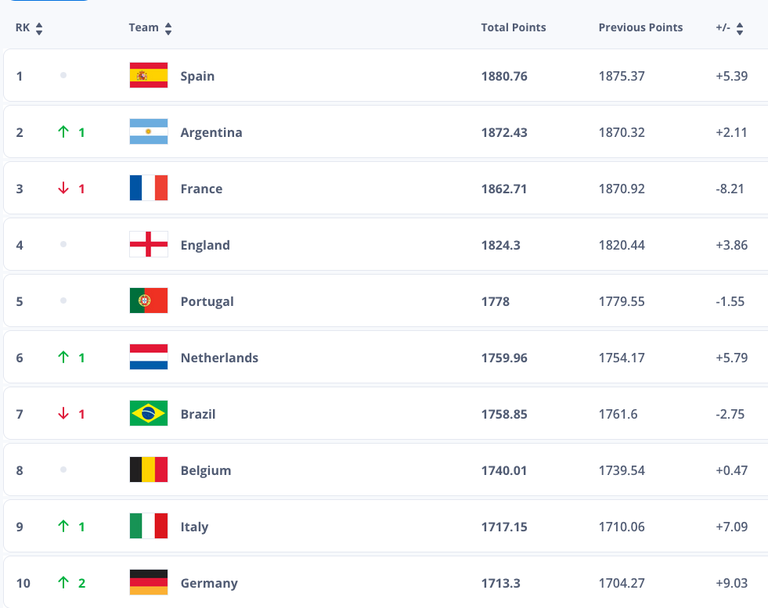Click the England flag icon
The height and width of the screenshot is (608, 768).
(x=148, y=245)
